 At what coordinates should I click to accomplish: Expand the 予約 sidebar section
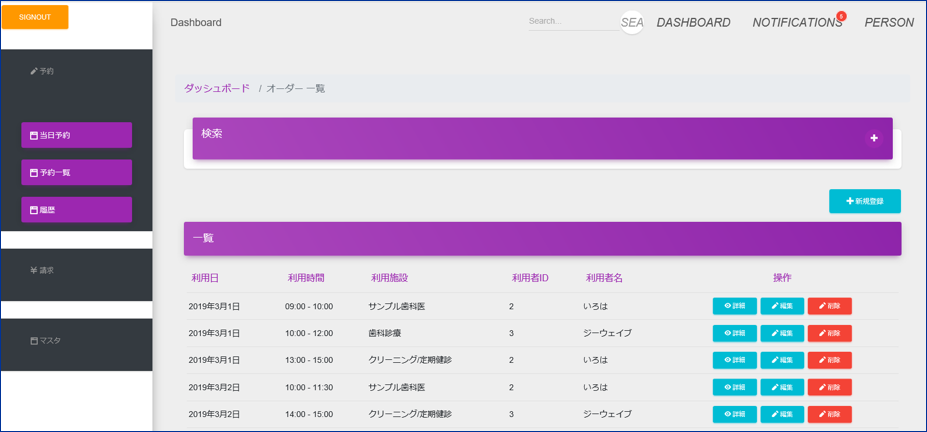click(42, 71)
